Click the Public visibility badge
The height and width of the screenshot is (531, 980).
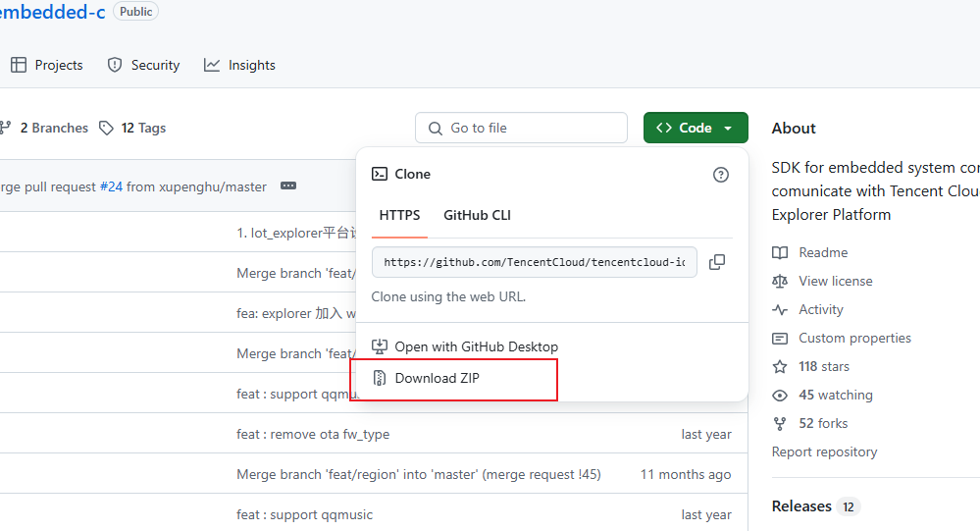(135, 11)
